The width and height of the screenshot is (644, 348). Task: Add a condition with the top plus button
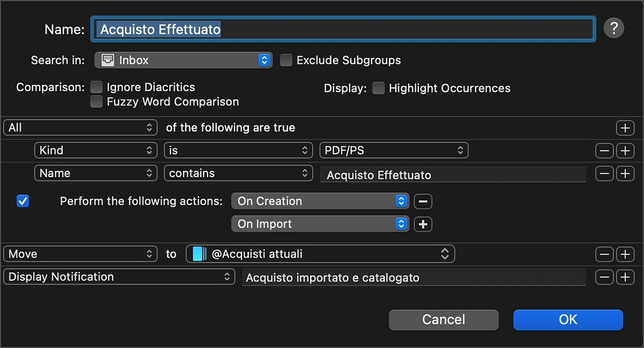point(625,128)
